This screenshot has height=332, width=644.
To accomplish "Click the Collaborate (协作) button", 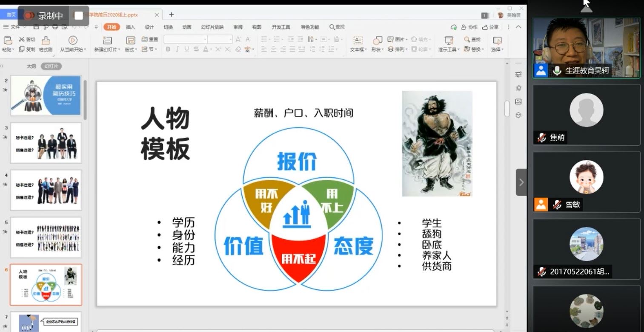I will coord(469,27).
